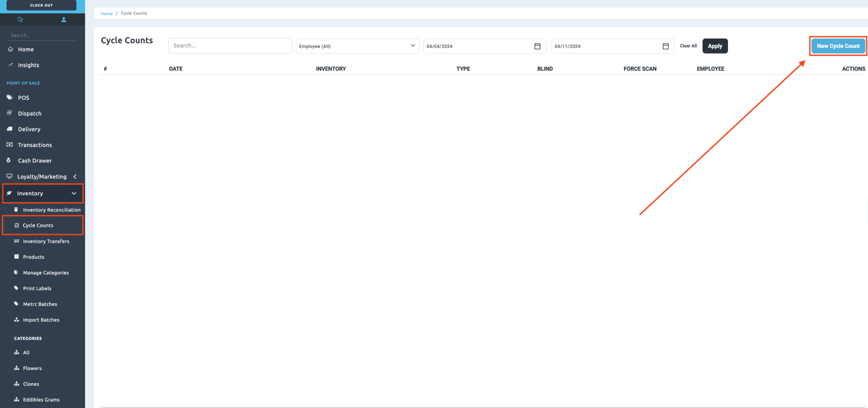This screenshot has width=868, height=408.
Task: Select the Flowers category
Action: (x=32, y=368)
